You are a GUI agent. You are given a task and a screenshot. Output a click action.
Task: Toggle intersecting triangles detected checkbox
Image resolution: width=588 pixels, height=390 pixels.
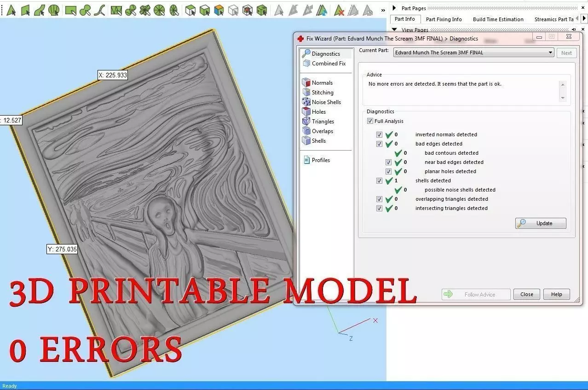click(x=379, y=208)
